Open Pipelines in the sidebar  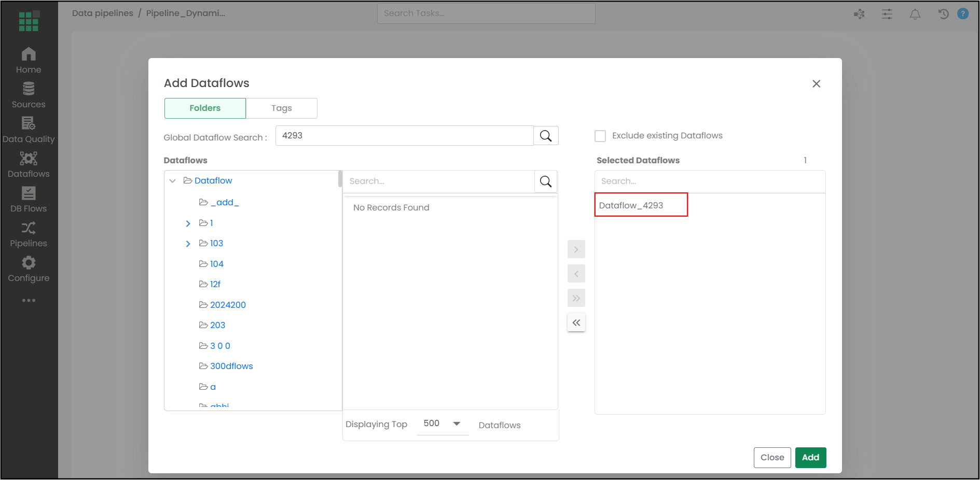coord(29,234)
